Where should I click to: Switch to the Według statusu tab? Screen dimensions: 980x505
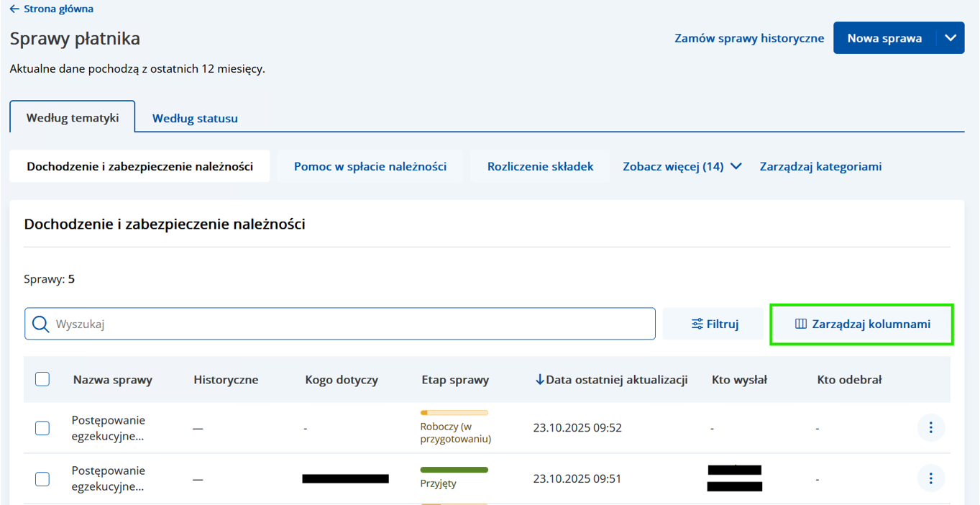click(195, 118)
